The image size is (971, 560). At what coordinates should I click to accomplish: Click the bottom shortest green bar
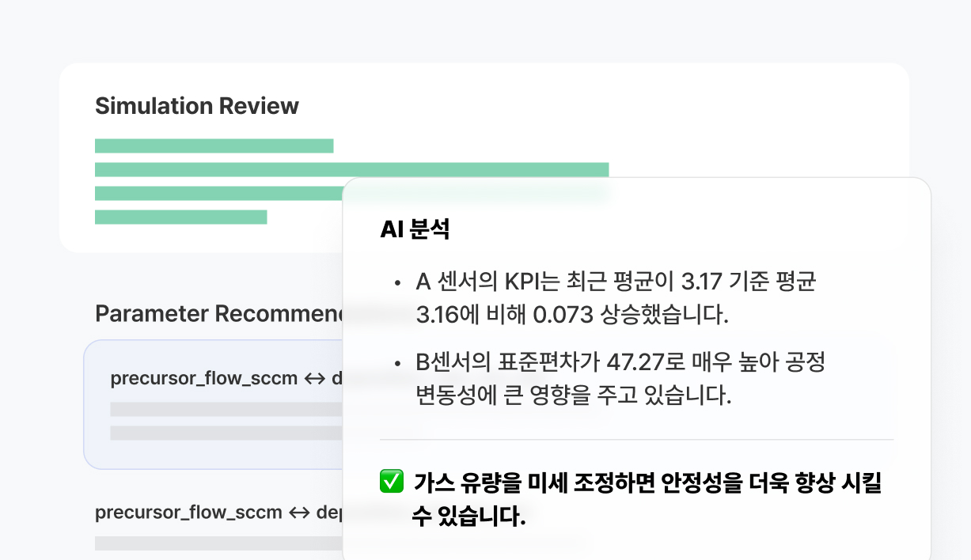point(180,217)
